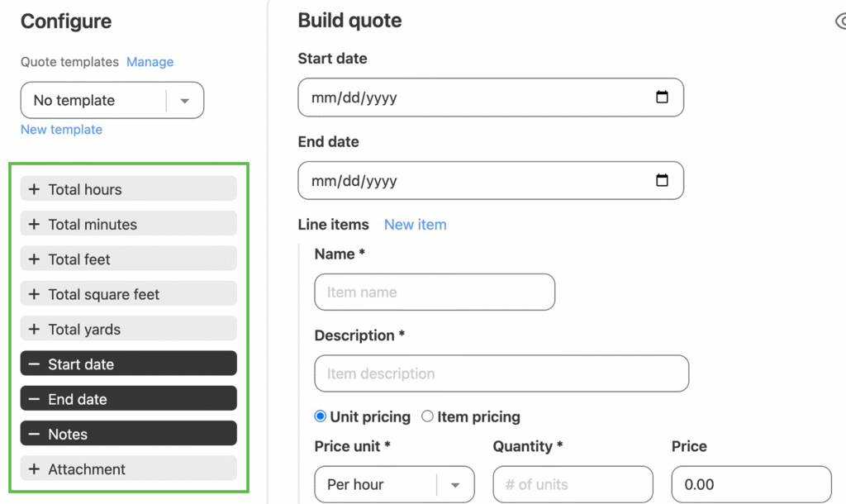This screenshot has height=504, width=846.
Task: Click the plus icon beside Total hours
Action: click(x=34, y=189)
